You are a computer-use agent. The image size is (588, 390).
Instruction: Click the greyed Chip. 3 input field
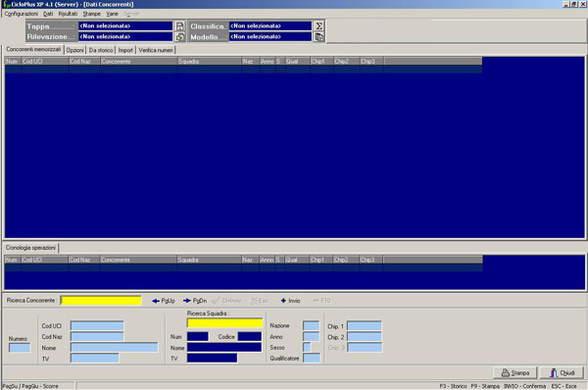[x=365, y=348]
